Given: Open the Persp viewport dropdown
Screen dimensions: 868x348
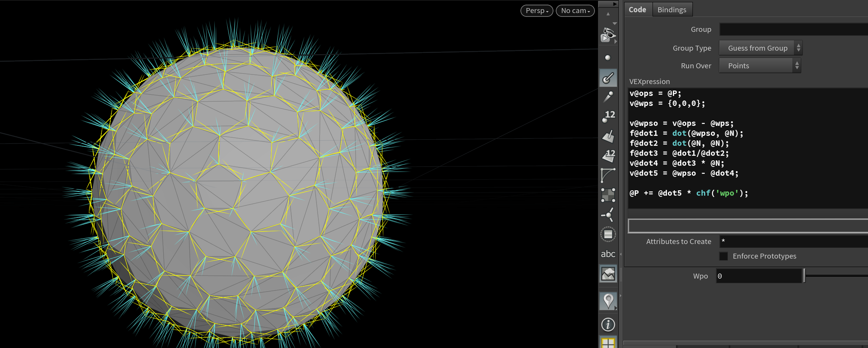Looking at the screenshot, I should point(537,11).
